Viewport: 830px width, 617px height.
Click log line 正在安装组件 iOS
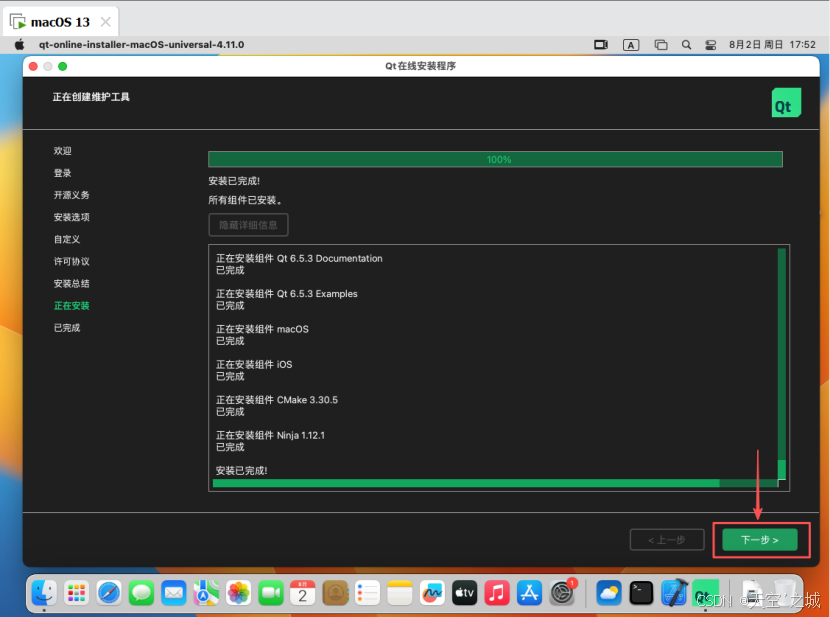click(254, 365)
